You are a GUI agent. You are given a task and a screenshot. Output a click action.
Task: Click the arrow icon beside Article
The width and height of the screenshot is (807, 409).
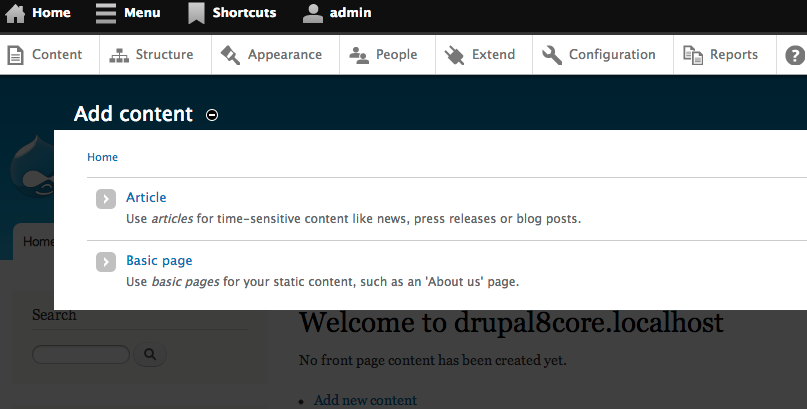106,199
